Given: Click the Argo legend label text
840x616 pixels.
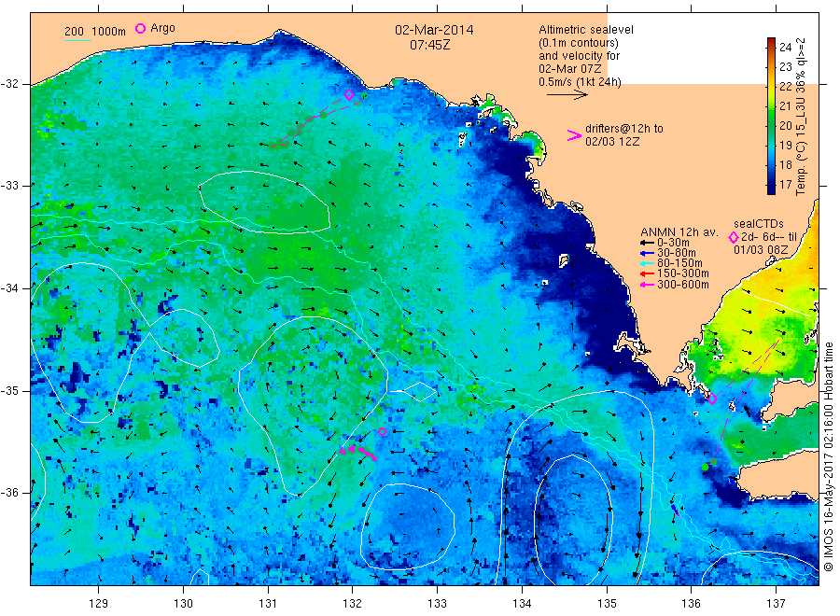Looking at the screenshot, I should [162, 28].
